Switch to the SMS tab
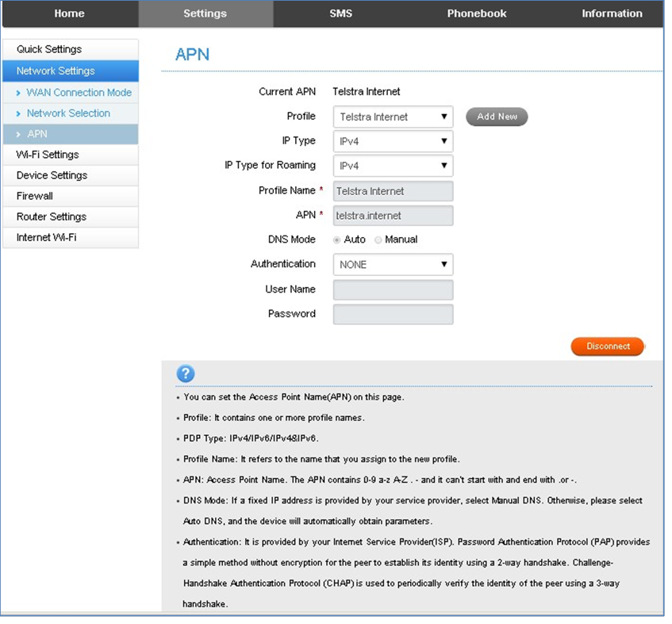This screenshot has width=672, height=624. click(340, 13)
